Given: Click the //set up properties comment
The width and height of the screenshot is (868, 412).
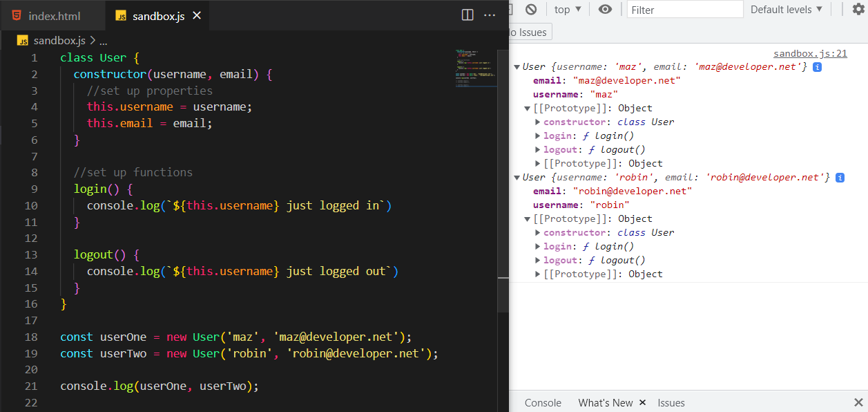Looking at the screenshot, I should coord(150,91).
